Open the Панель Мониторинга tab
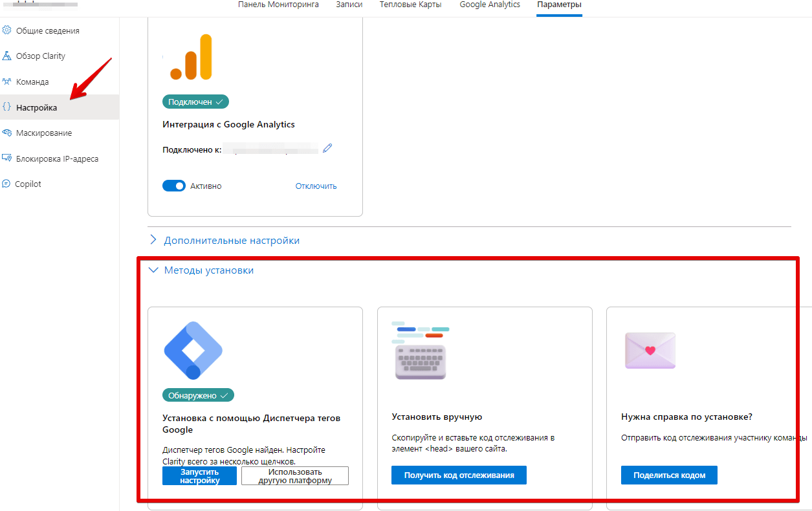Viewport: 812px width, 511px height. coord(278,5)
